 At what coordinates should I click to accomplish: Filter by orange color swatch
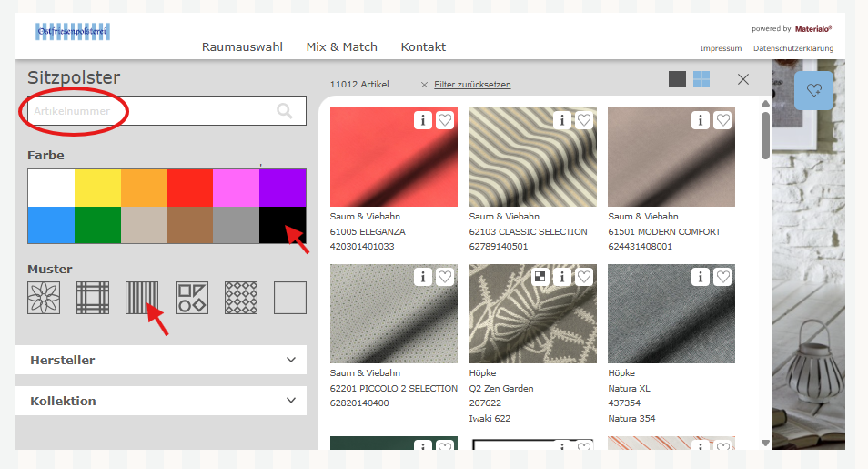[144, 188]
